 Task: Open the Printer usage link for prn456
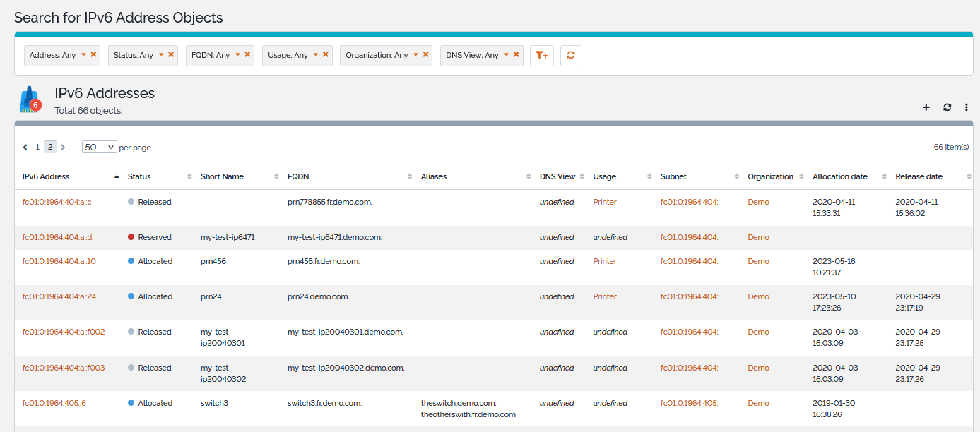click(x=605, y=261)
